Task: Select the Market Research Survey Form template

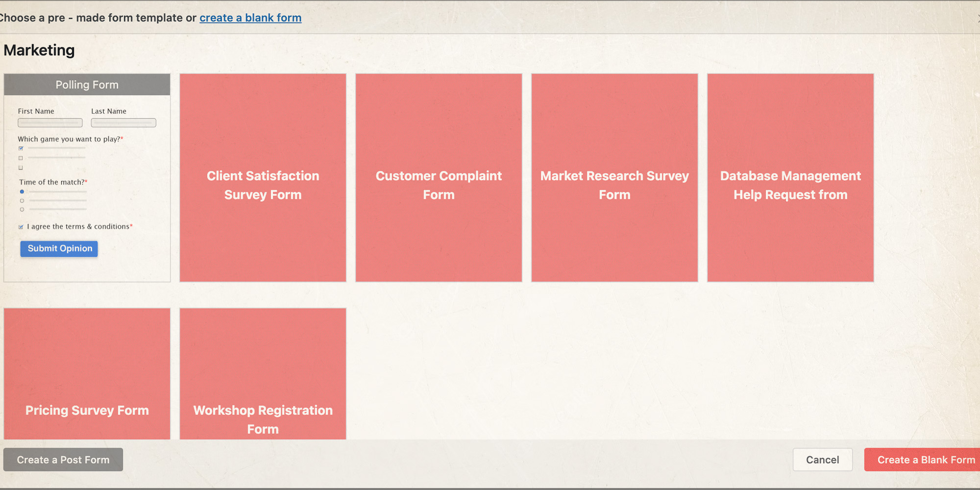Action: pyautogui.click(x=614, y=178)
